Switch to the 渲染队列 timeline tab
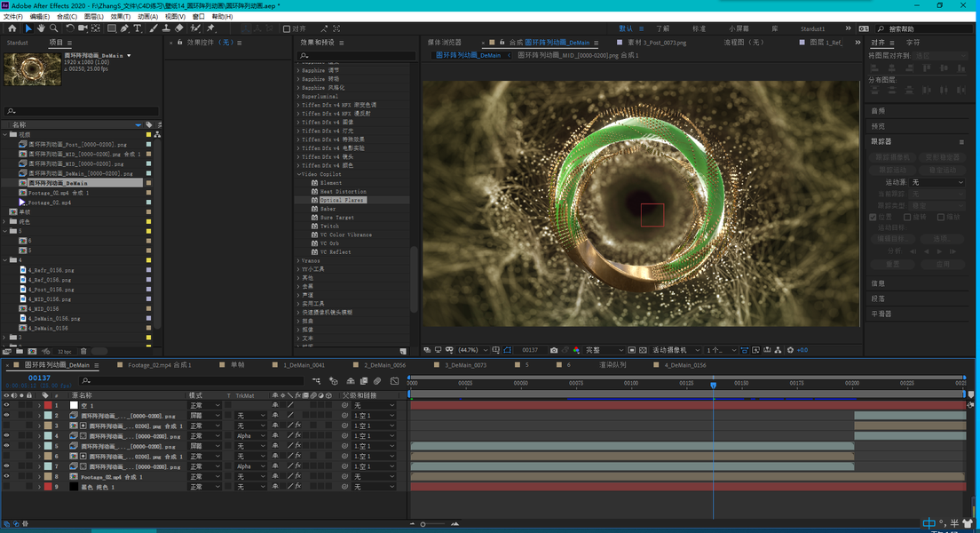 [612, 365]
